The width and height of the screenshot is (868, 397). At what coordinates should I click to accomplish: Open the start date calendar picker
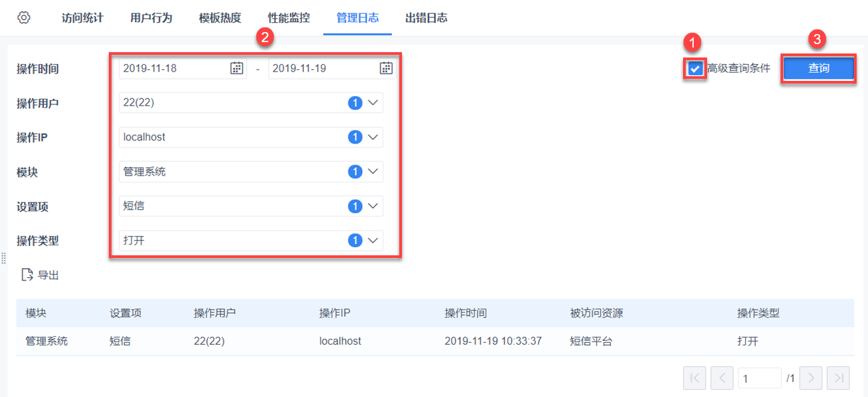point(237,68)
